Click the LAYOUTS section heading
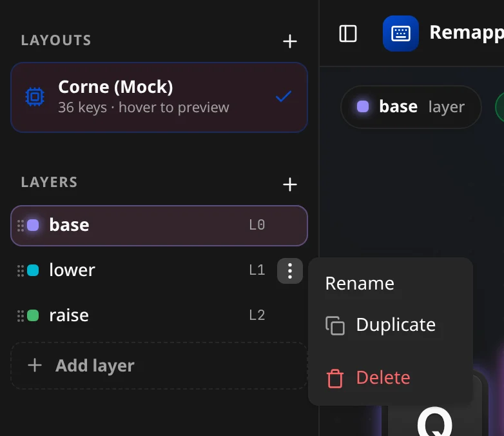 click(56, 41)
